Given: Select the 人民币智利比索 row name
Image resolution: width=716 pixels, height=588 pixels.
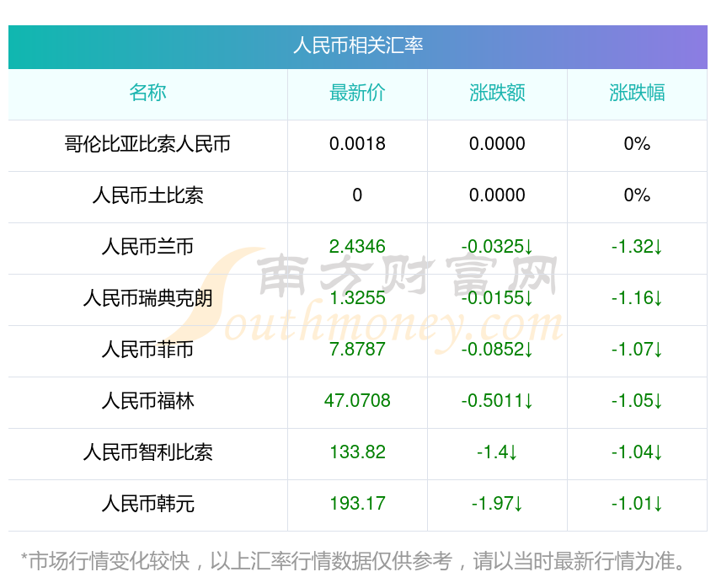Looking at the screenshot, I should (147, 453).
